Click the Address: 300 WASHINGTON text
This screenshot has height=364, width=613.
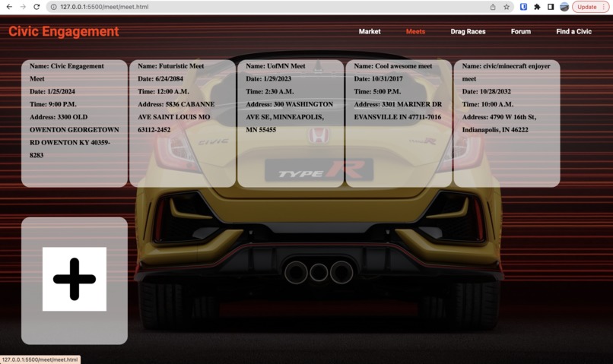click(x=289, y=104)
